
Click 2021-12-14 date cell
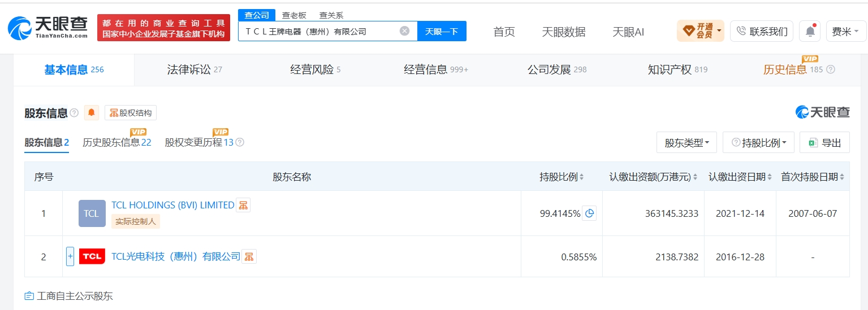740,213
